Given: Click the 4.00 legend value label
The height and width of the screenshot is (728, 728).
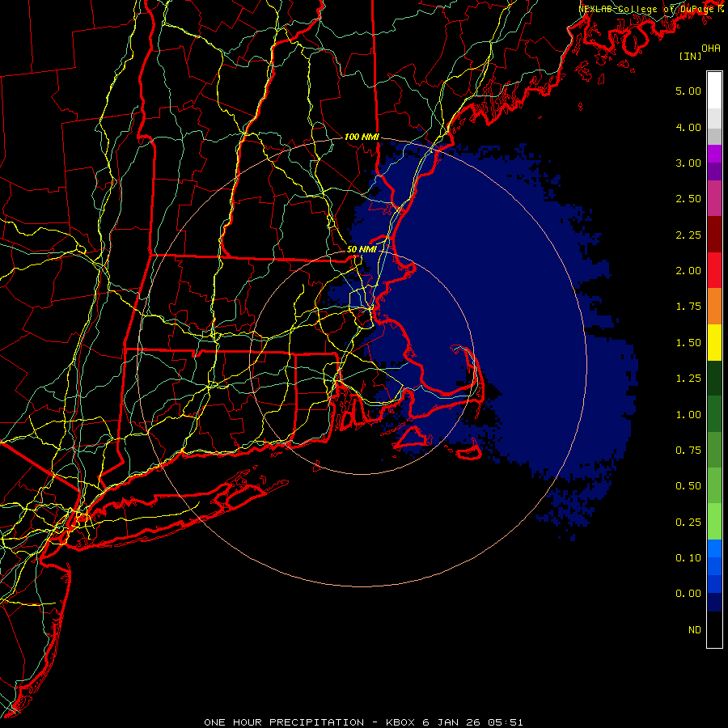Looking at the screenshot, I should [688, 127].
